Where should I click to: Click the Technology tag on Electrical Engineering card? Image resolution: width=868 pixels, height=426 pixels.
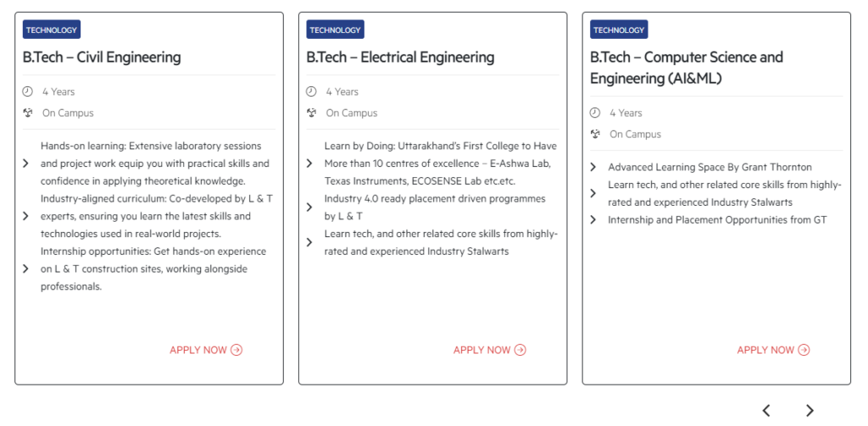[335, 30]
